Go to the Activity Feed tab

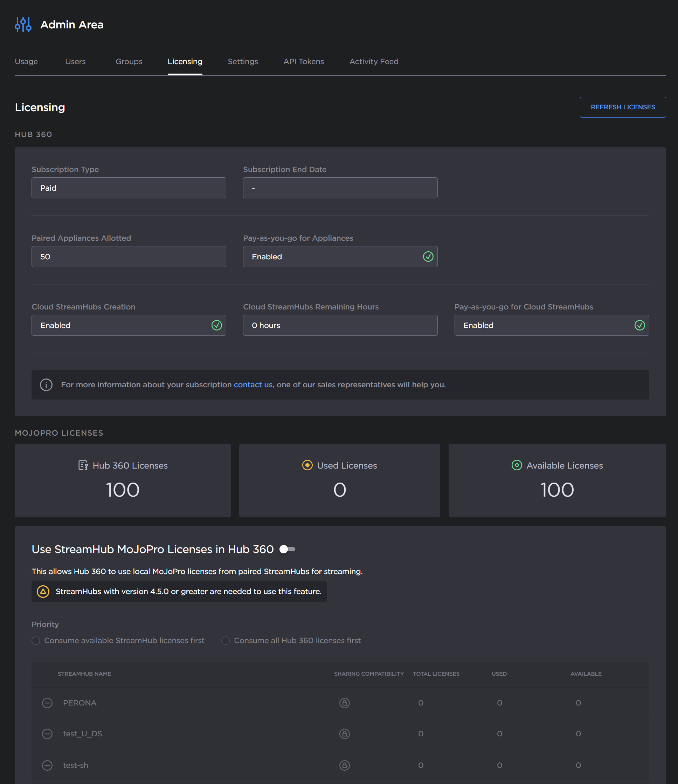pyautogui.click(x=374, y=61)
